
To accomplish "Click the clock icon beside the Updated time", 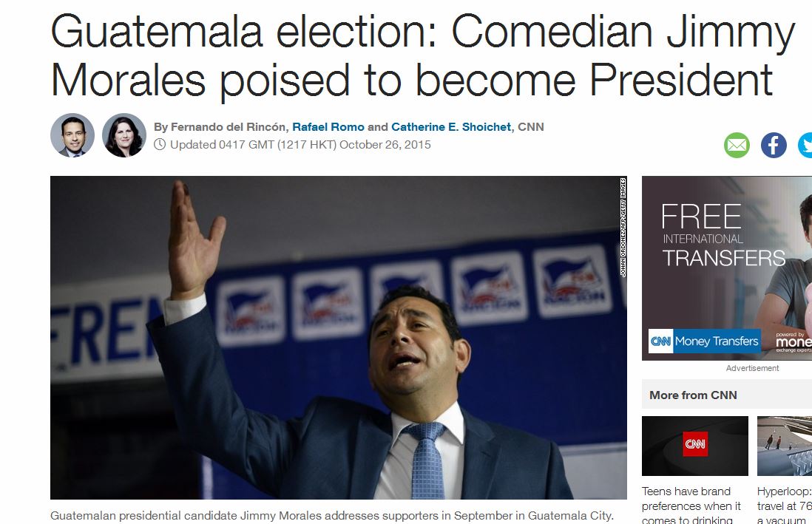I will coord(160,145).
